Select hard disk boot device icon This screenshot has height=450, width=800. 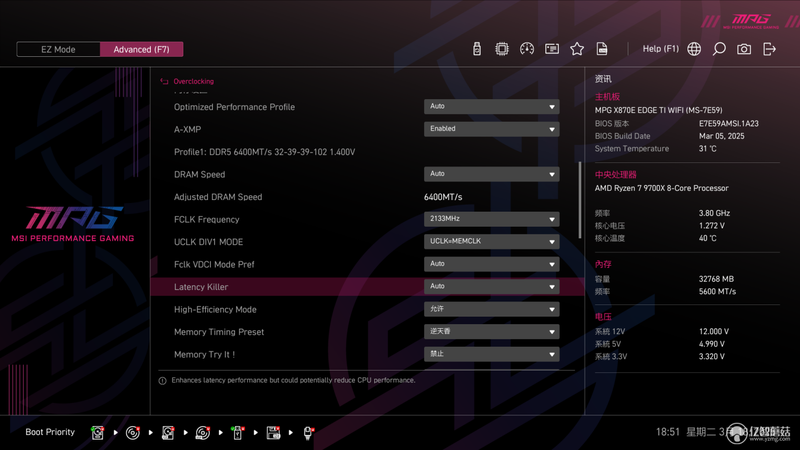click(97, 433)
